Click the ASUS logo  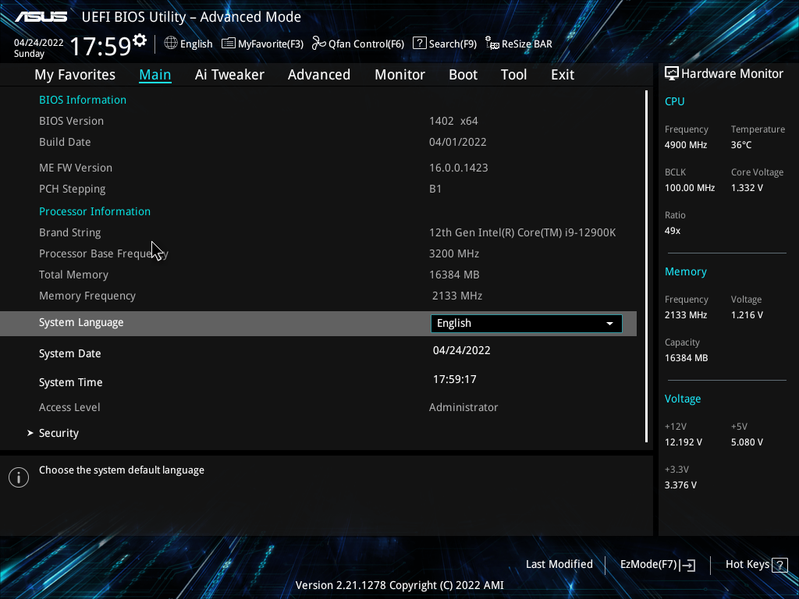point(41,17)
